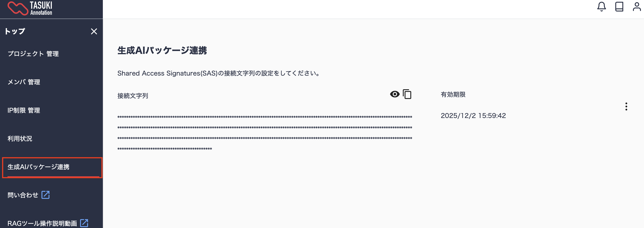The height and width of the screenshot is (228, 644).
Task: Open IP制限 管理 page
Action: [x=24, y=110]
